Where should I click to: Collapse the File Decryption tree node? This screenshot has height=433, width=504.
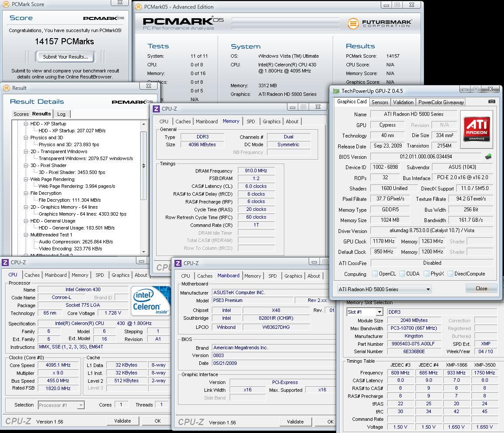click(x=26, y=193)
